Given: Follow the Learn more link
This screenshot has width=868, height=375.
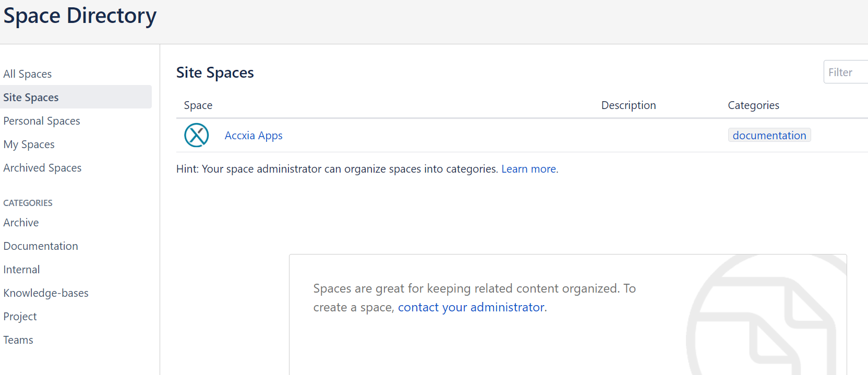Looking at the screenshot, I should pyautogui.click(x=528, y=169).
